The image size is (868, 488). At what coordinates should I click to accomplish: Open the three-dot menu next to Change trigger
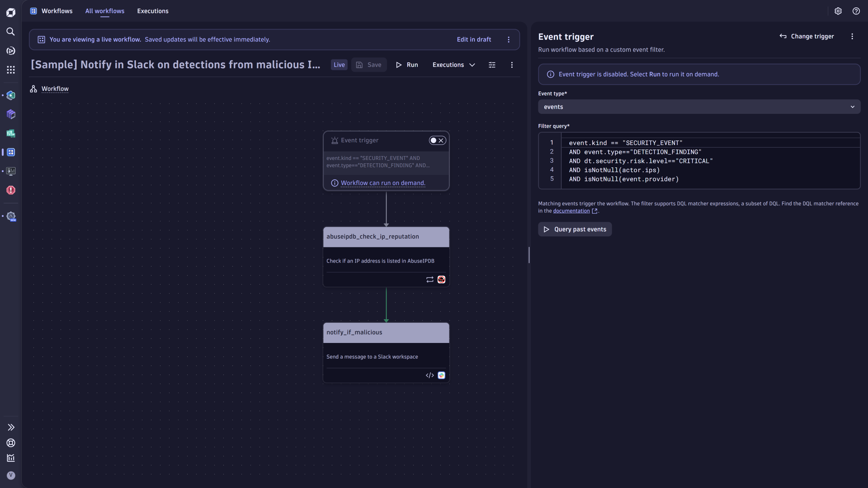852,36
